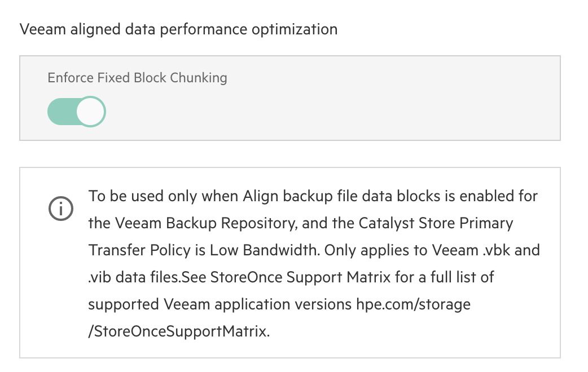The height and width of the screenshot is (372, 588).
Task: Click the /StoreOnceSupportMatrix URL text
Action: pos(179,331)
